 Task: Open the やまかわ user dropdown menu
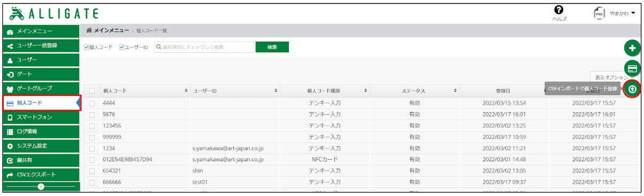622,13
